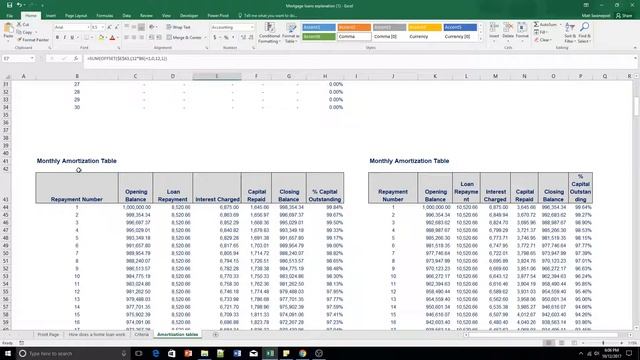Apply percent style

point(226,38)
